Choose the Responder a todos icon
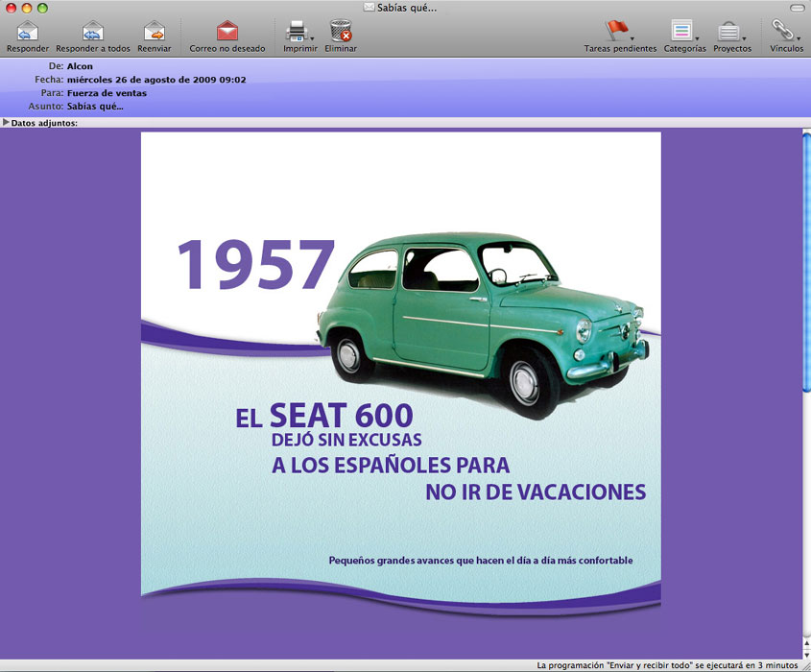Viewport: 811px width, 672px height. [92, 31]
